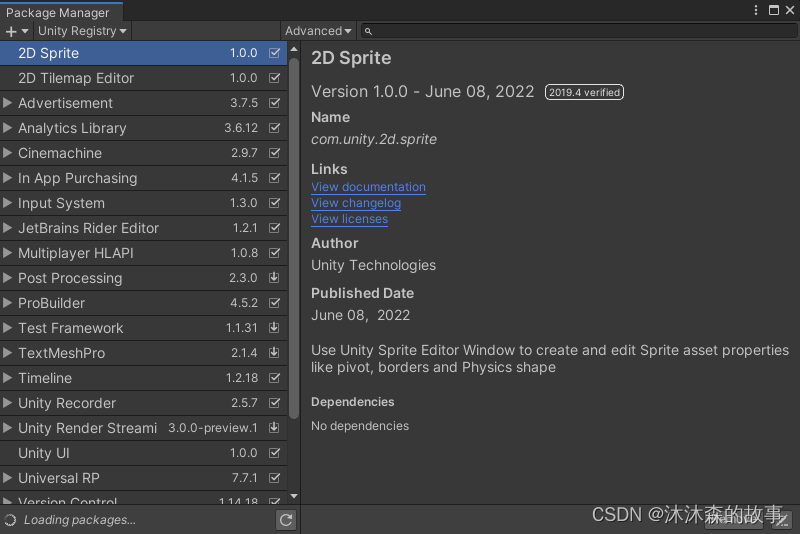This screenshot has height=534, width=800.
Task: Click installed checkmark for Cinemachine
Action: coord(274,153)
